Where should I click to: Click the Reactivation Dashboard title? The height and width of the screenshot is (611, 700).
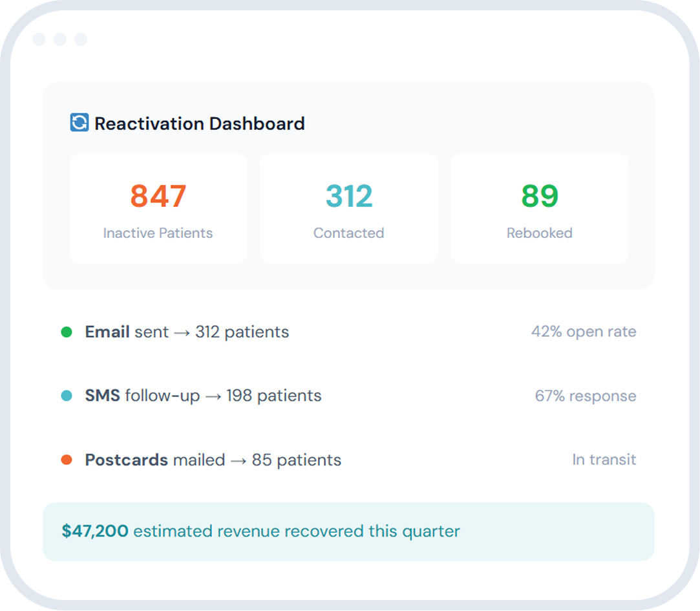200,123
